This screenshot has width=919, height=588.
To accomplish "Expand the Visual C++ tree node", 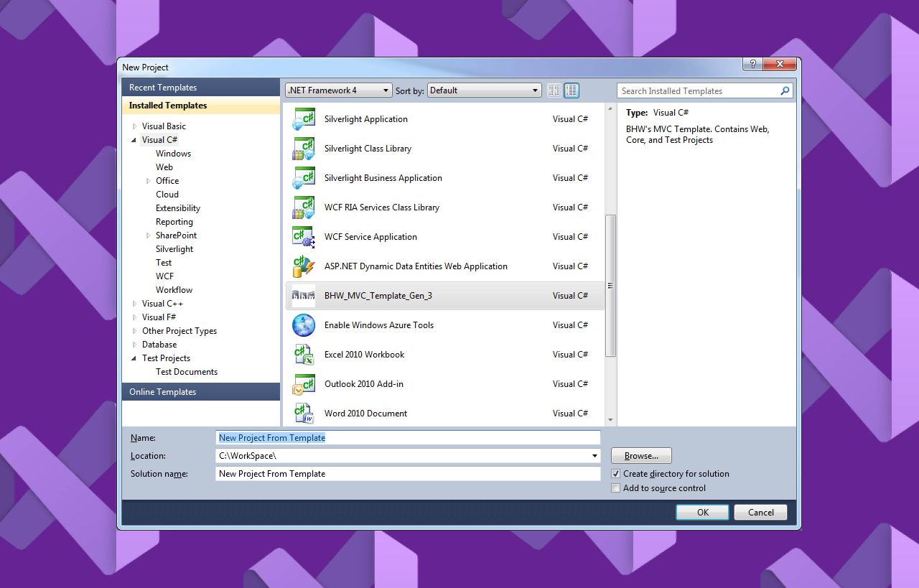I will pyautogui.click(x=134, y=304).
